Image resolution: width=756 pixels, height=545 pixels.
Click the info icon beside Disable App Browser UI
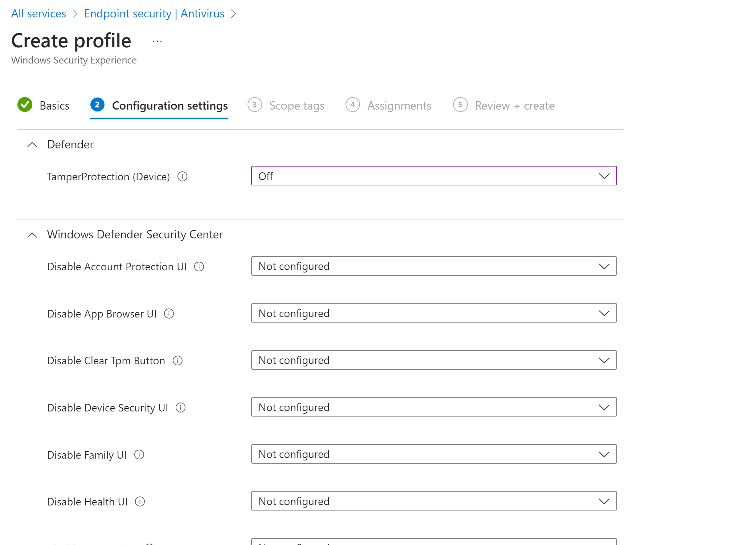click(x=169, y=314)
